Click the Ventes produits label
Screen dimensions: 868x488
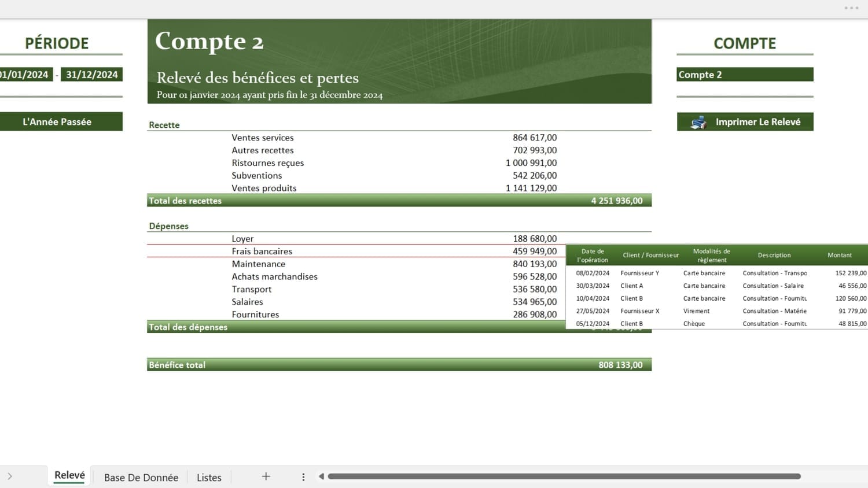click(x=264, y=188)
